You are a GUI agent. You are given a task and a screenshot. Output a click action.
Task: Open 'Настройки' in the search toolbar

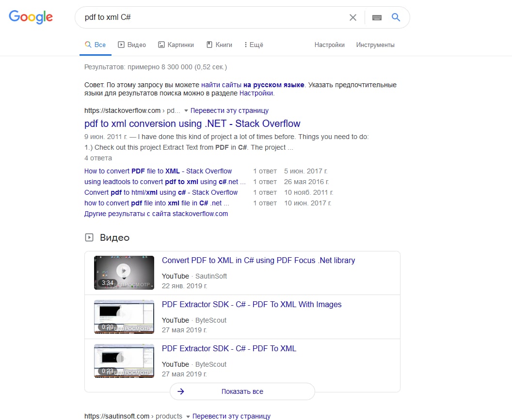point(330,45)
